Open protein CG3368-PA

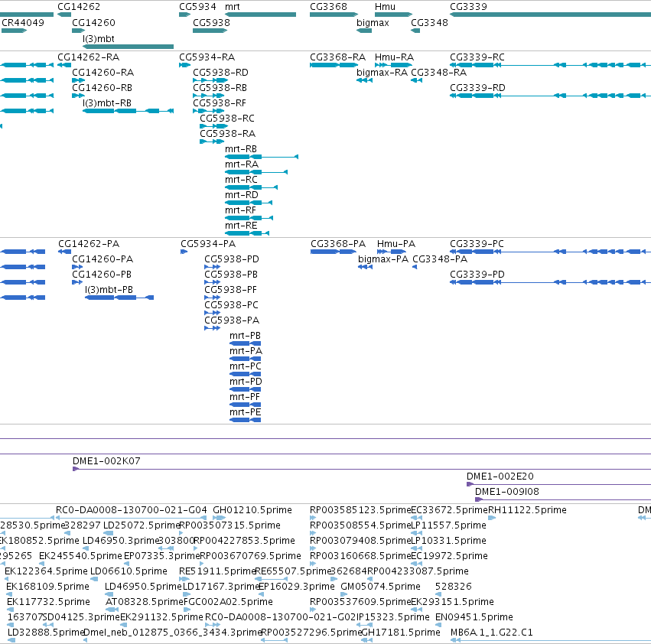[x=334, y=252]
